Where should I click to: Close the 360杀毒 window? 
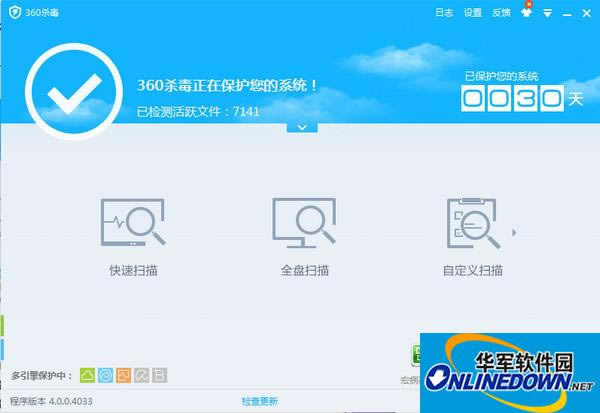586,13
